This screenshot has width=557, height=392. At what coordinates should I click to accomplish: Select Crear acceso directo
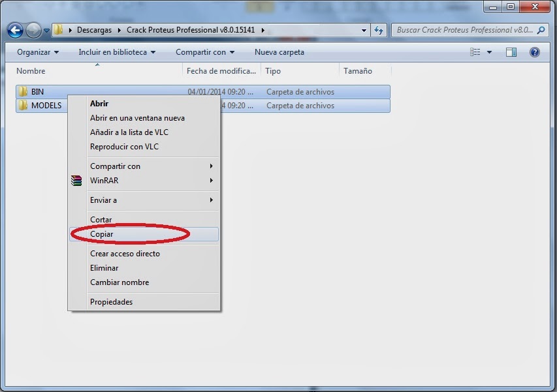tap(144, 254)
